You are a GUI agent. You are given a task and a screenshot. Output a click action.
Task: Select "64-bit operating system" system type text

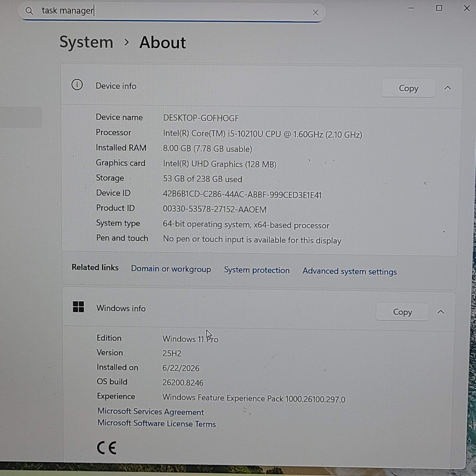pyautogui.click(x=246, y=225)
